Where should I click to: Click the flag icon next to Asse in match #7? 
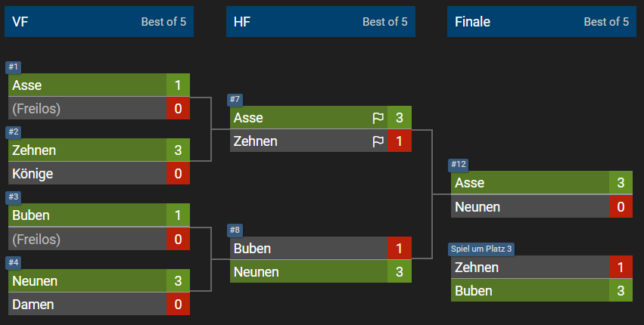pos(378,118)
